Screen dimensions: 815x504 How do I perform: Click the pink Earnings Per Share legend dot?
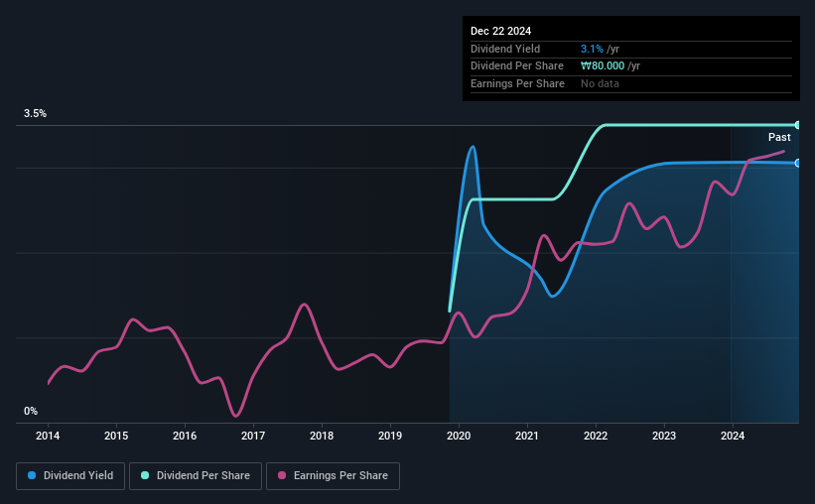coord(282,475)
